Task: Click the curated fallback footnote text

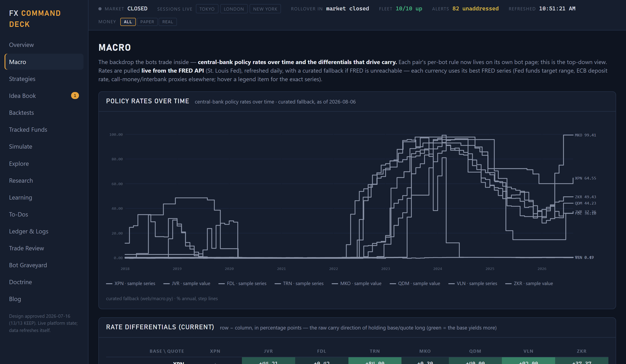Action: point(162,298)
